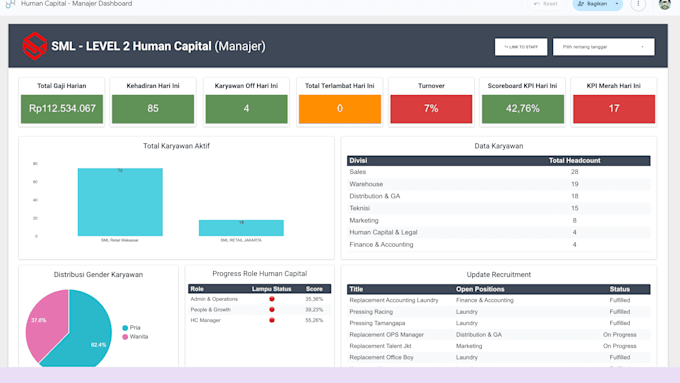
Task: Click the Total Gaji Harian Rp112.534.067 scorecard
Action: pos(62,102)
